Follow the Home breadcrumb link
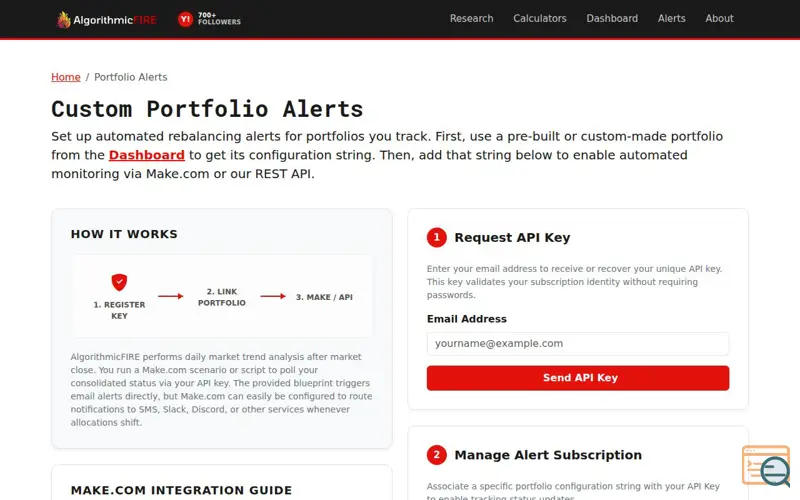800x500 pixels. [x=66, y=77]
